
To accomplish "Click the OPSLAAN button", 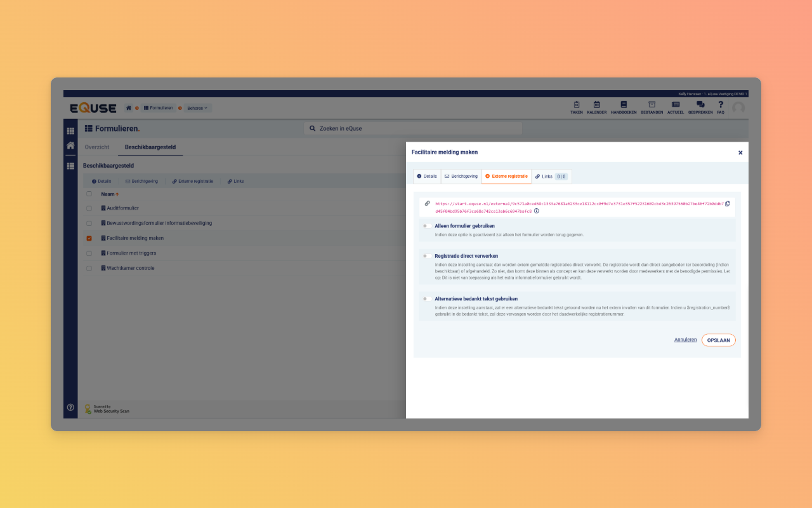I will [719, 340].
